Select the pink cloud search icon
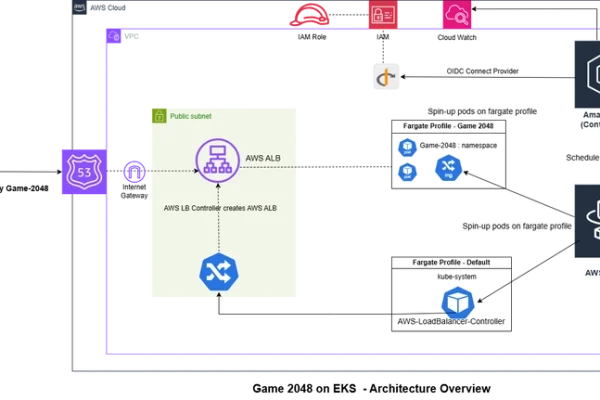 457,14
